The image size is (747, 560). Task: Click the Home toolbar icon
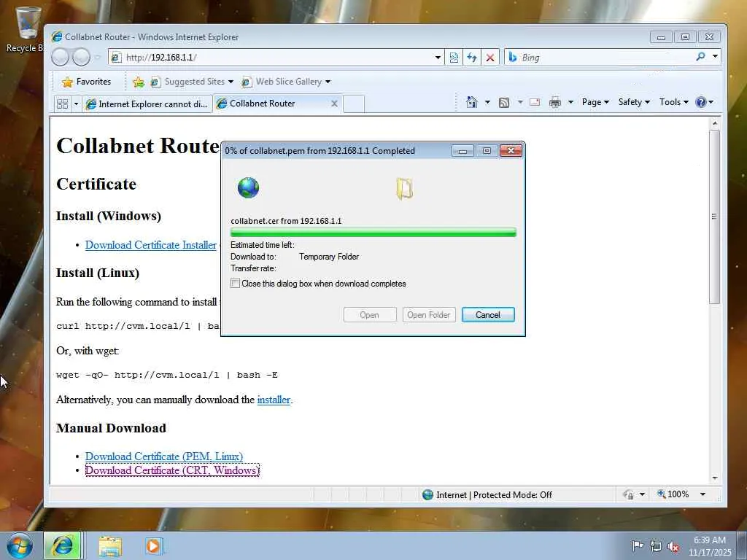tap(472, 102)
